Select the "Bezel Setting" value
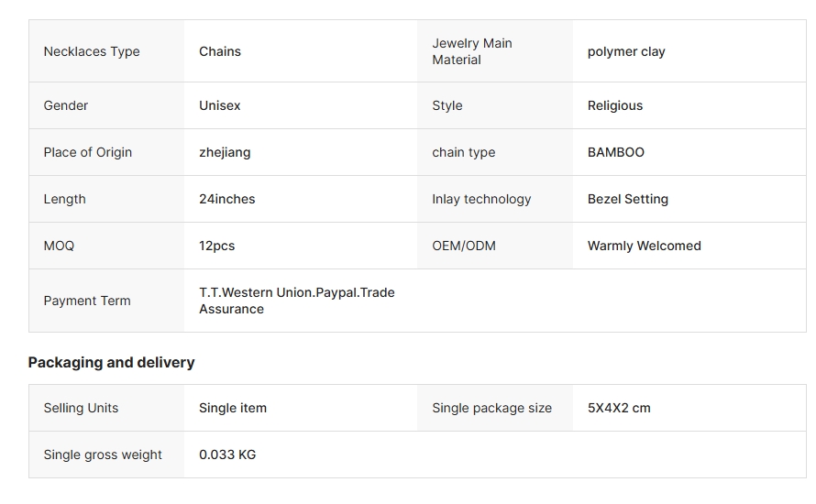 [628, 199]
